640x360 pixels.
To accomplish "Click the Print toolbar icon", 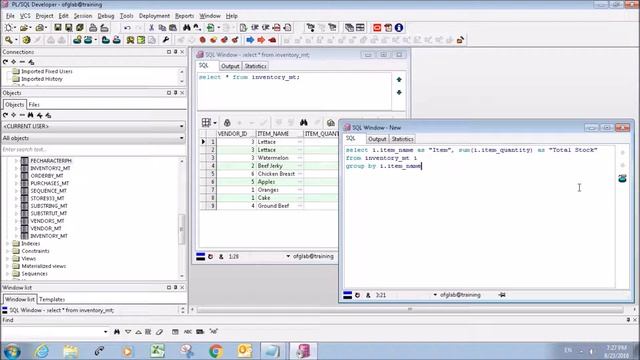I will coord(93,28).
